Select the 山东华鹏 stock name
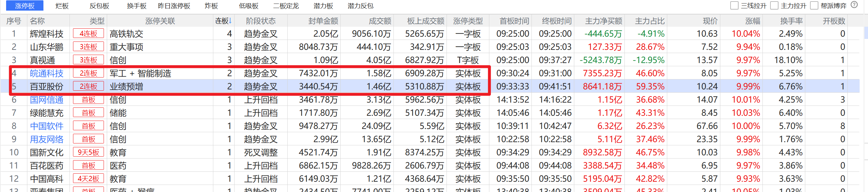Image resolution: width=868 pixels, height=192 pixels. [47, 47]
